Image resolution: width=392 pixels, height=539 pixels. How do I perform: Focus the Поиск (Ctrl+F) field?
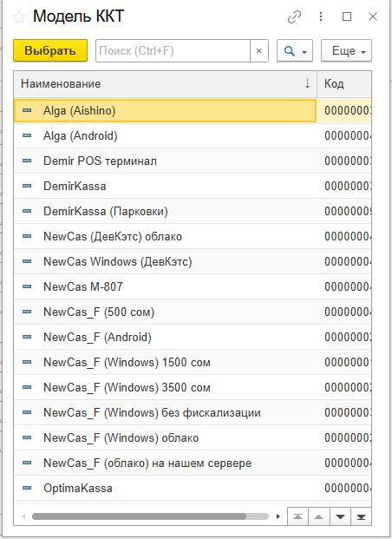click(173, 51)
